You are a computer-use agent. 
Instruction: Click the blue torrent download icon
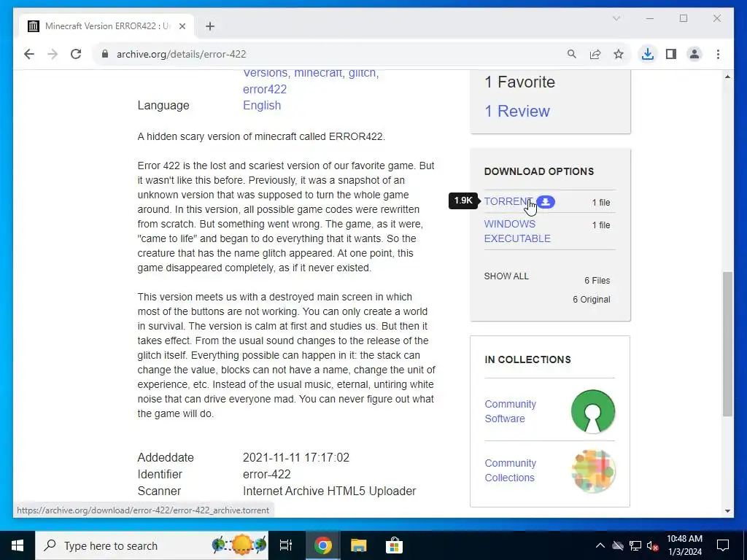(x=546, y=202)
